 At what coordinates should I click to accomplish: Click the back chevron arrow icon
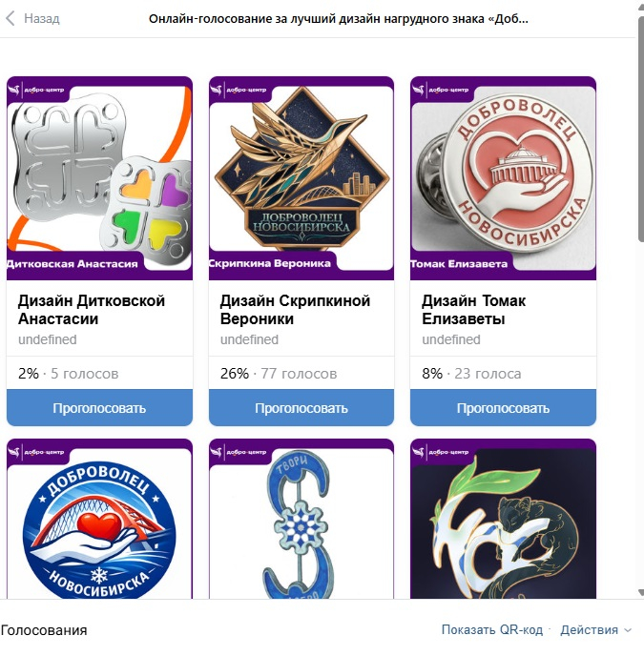pos(10,18)
